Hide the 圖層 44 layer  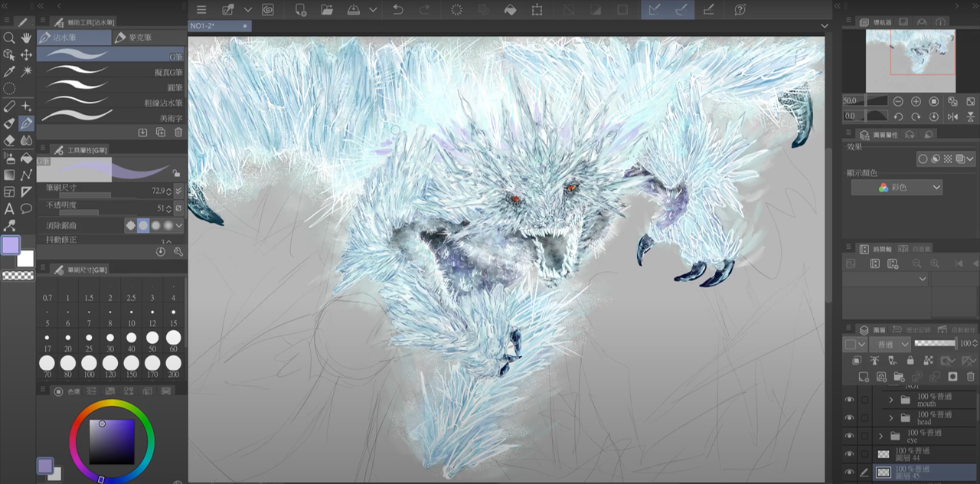coord(849,454)
